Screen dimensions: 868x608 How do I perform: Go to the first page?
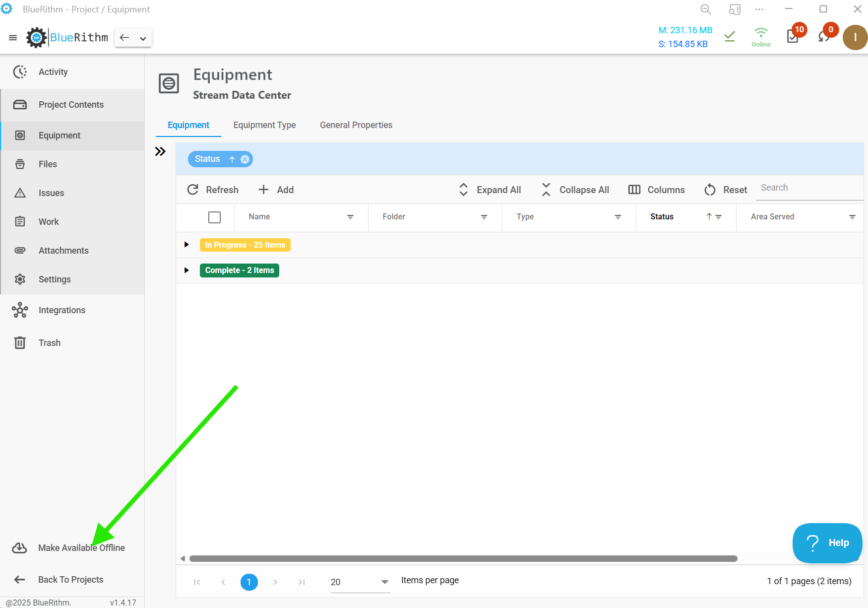[x=197, y=582]
